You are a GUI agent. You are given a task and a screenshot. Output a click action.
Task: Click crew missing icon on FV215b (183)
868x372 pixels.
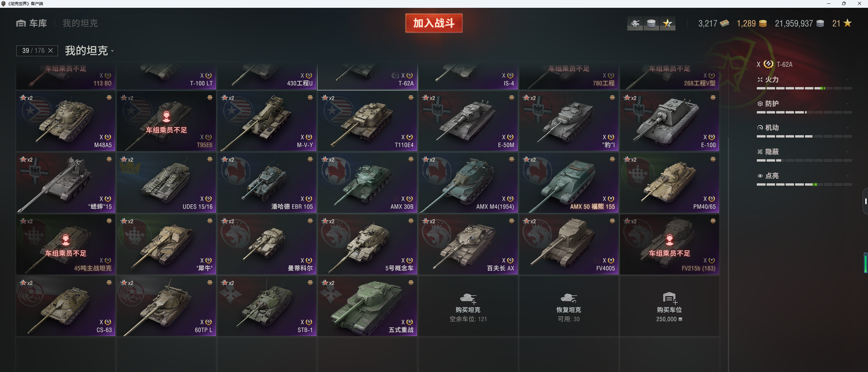point(669,240)
